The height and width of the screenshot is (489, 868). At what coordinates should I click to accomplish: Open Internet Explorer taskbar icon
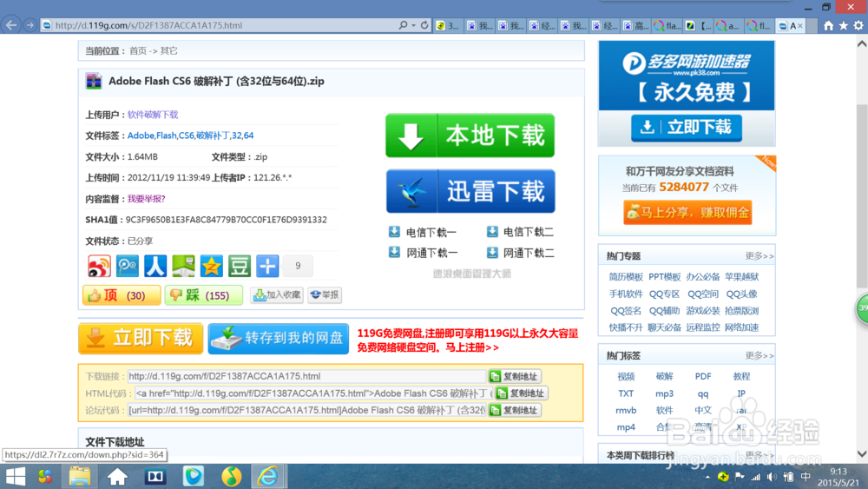click(x=268, y=476)
